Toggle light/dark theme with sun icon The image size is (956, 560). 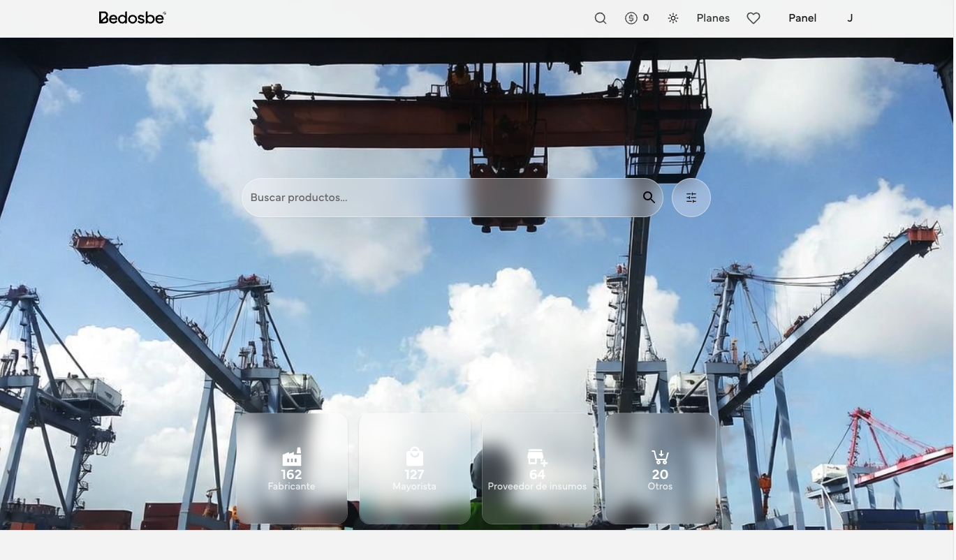point(672,18)
